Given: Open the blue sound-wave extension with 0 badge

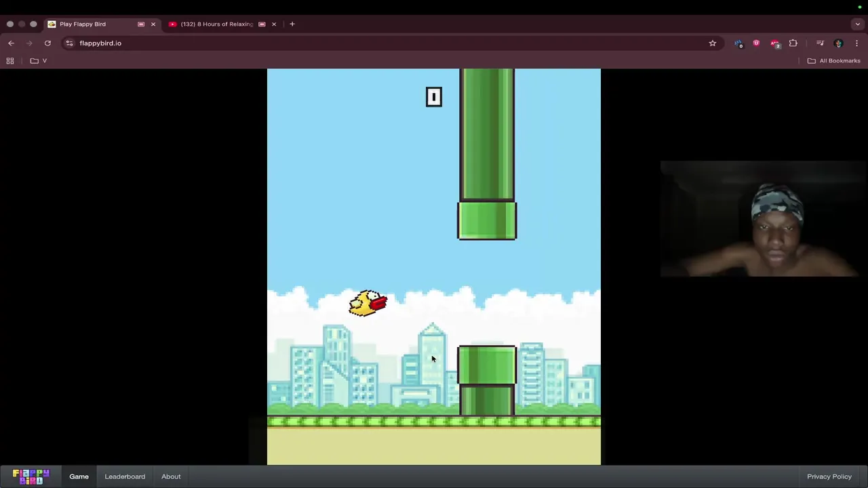Looking at the screenshot, I should point(738,43).
